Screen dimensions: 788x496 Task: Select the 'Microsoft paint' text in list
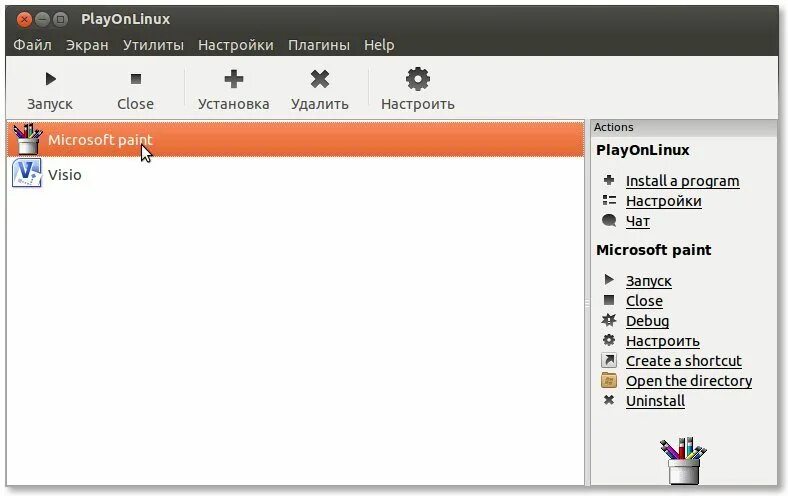point(100,140)
